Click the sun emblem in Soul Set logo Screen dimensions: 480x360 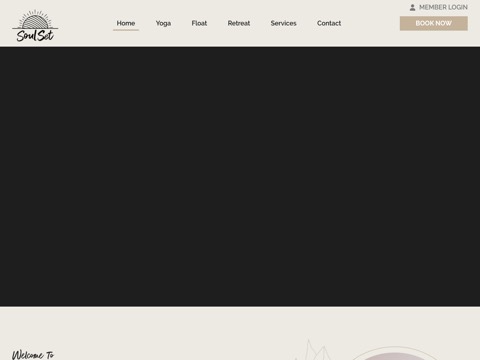[35, 20]
